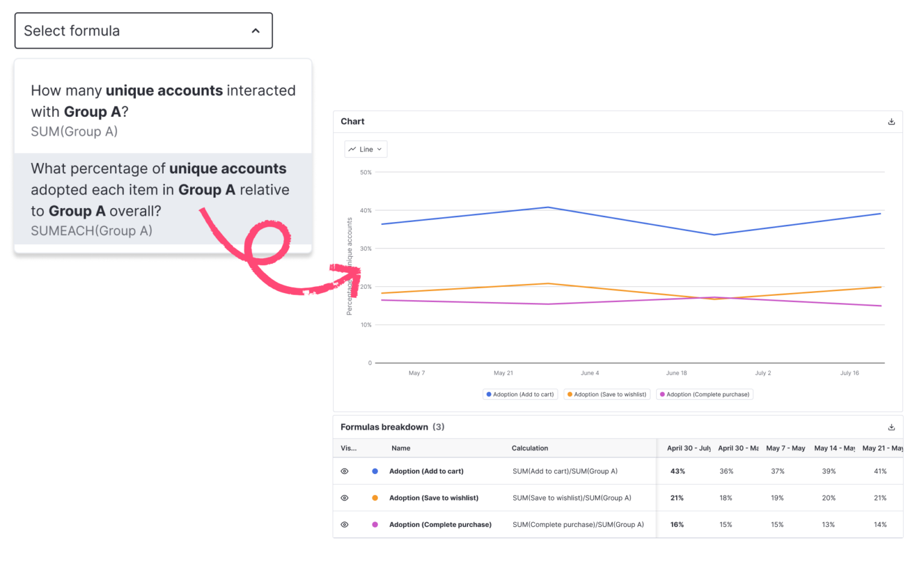Image resolution: width=924 pixels, height=566 pixels.
Task: Toggle visibility of Adoption (Save to wishlist)
Action: pos(345,497)
